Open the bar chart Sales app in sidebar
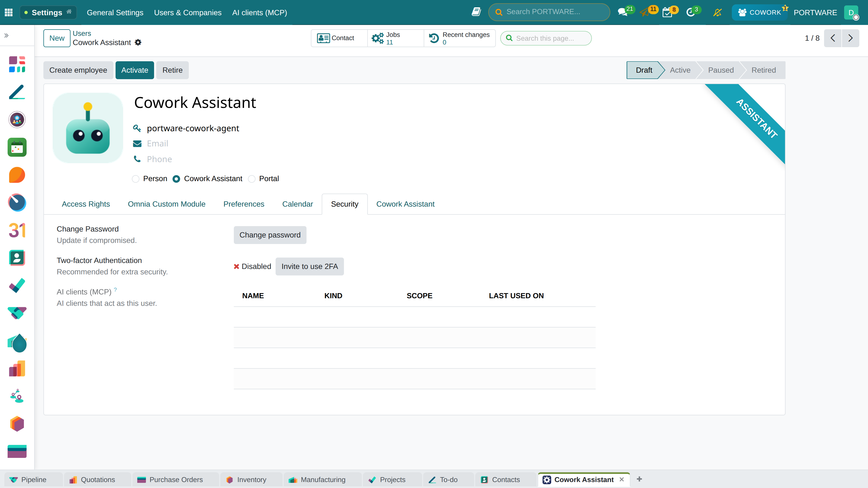 (17, 368)
